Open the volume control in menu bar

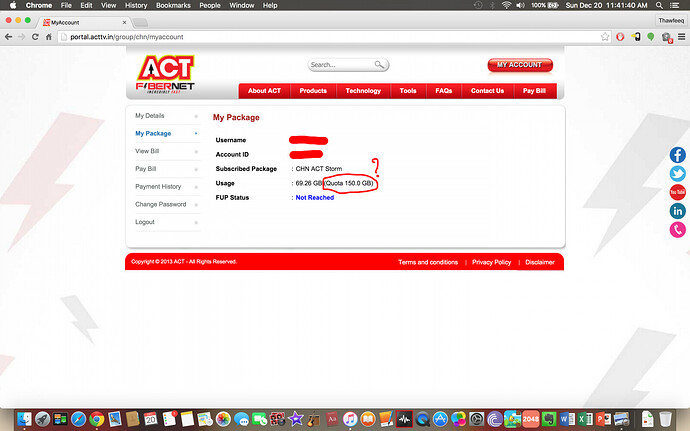520,5
